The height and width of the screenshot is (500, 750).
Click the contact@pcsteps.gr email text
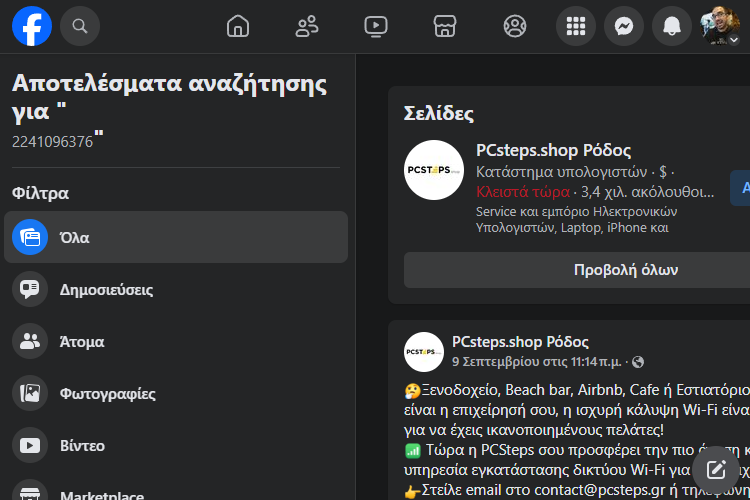click(599, 490)
